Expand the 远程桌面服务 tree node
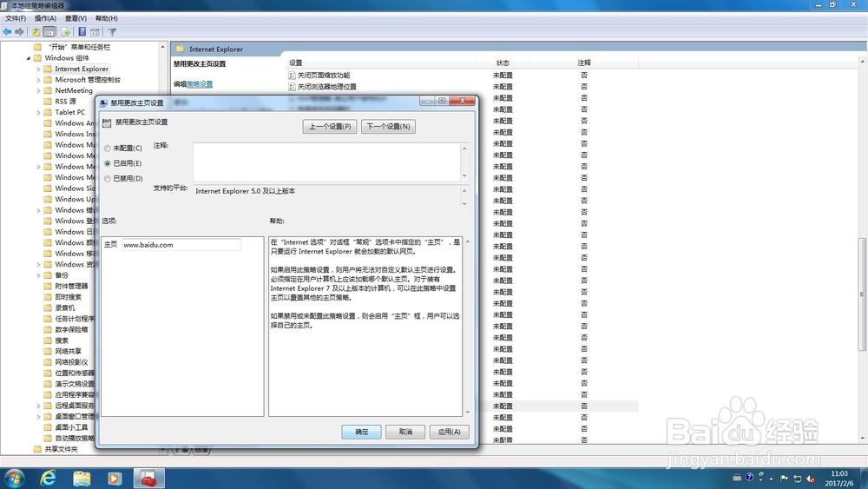This screenshot has width=868, height=489. (x=39, y=406)
